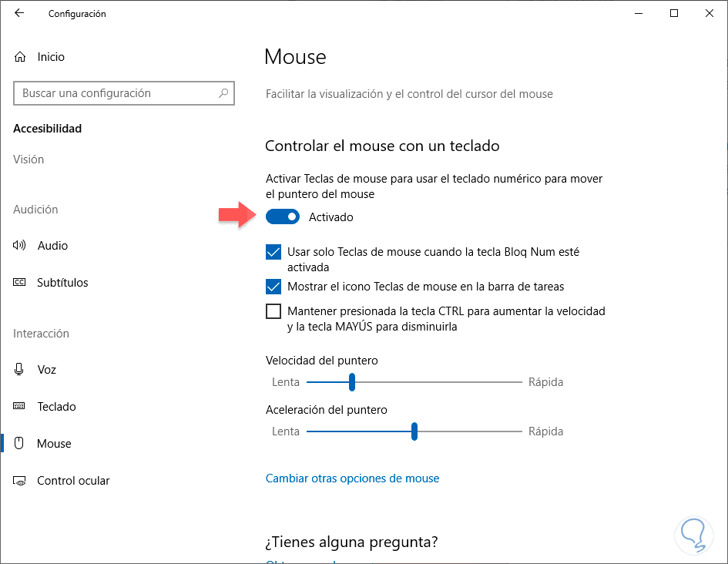
Task: Go to the Inicio page
Action: click(x=51, y=57)
